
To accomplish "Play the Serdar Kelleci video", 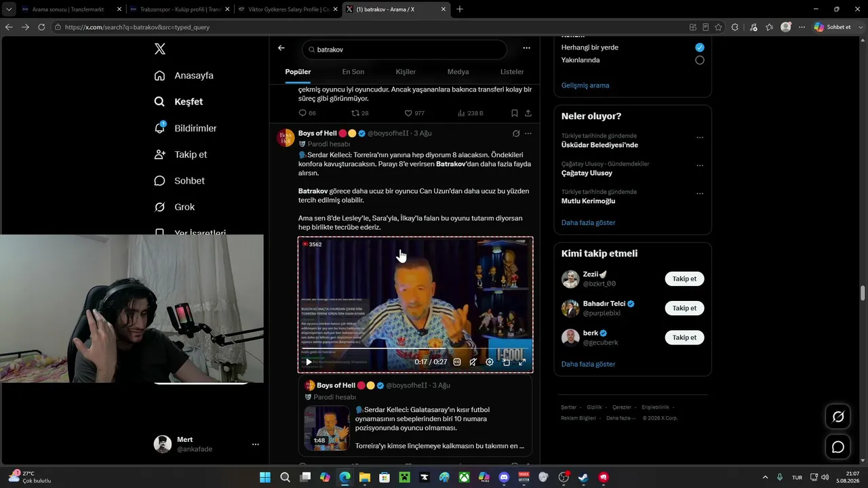I will [309, 362].
